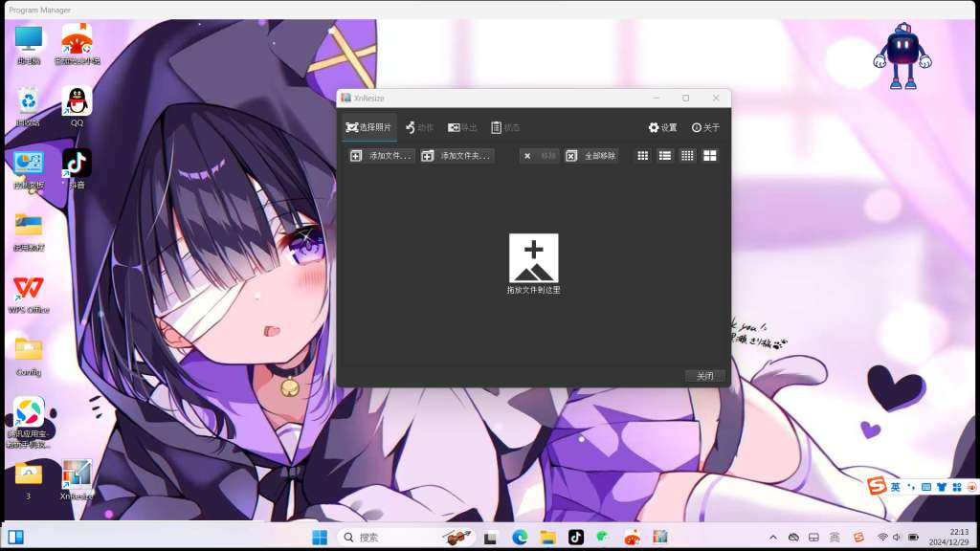This screenshot has width=980, height=551.
Task: Select the 抖音 TikTok desktop icon
Action: click(x=77, y=168)
